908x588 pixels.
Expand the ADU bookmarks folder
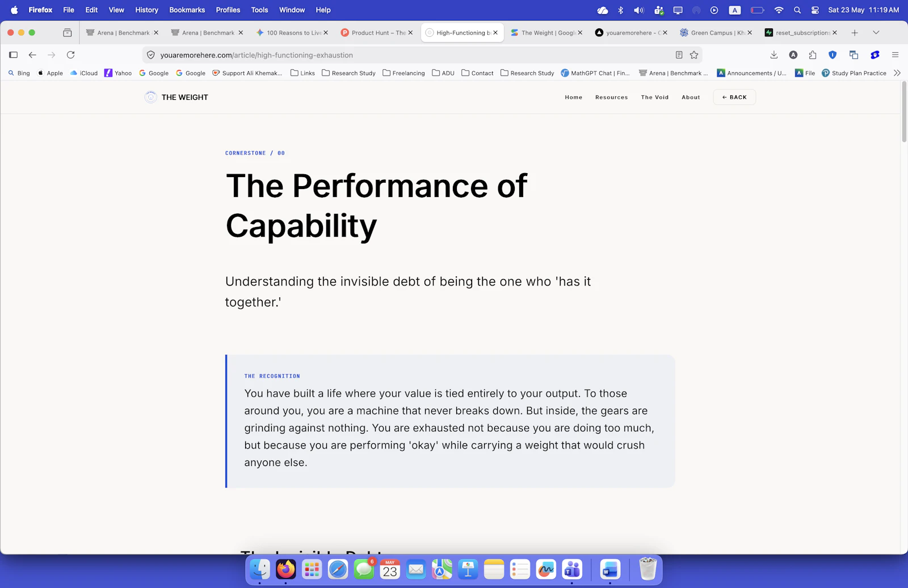tap(443, 73)
